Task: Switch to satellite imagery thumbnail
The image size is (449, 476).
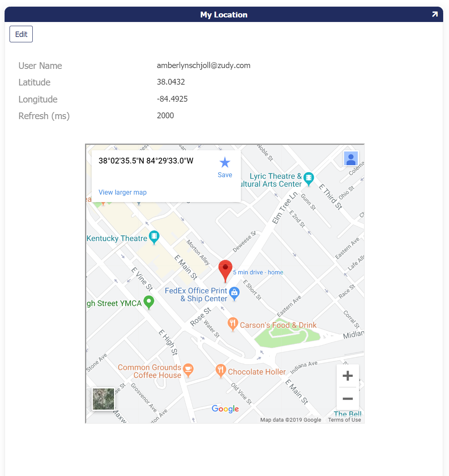Action: (103, 399)
